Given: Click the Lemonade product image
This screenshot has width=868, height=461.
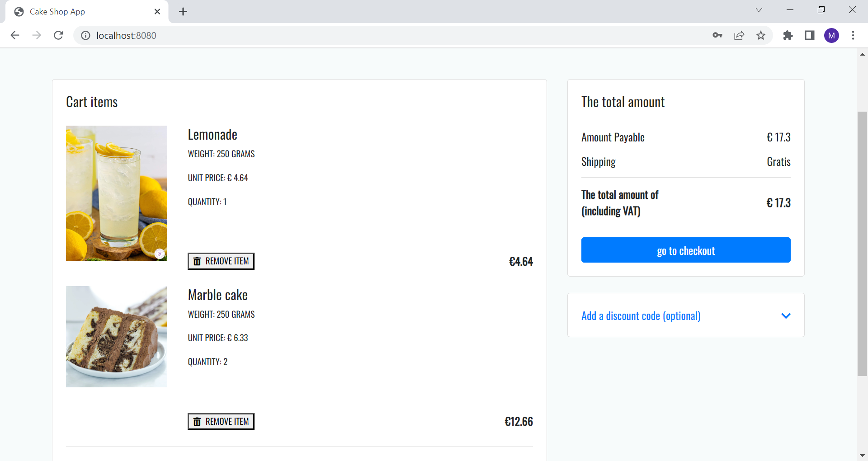Looking at the screenshot, I should coord(117,193).
